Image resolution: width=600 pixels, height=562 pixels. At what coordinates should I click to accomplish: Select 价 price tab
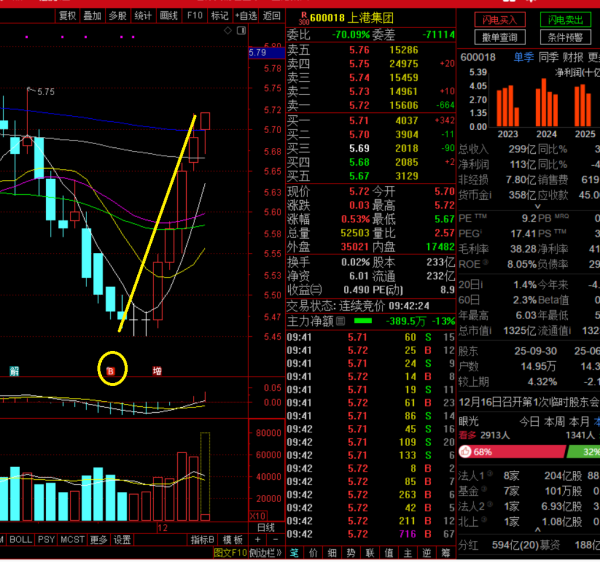click(313, 552)
